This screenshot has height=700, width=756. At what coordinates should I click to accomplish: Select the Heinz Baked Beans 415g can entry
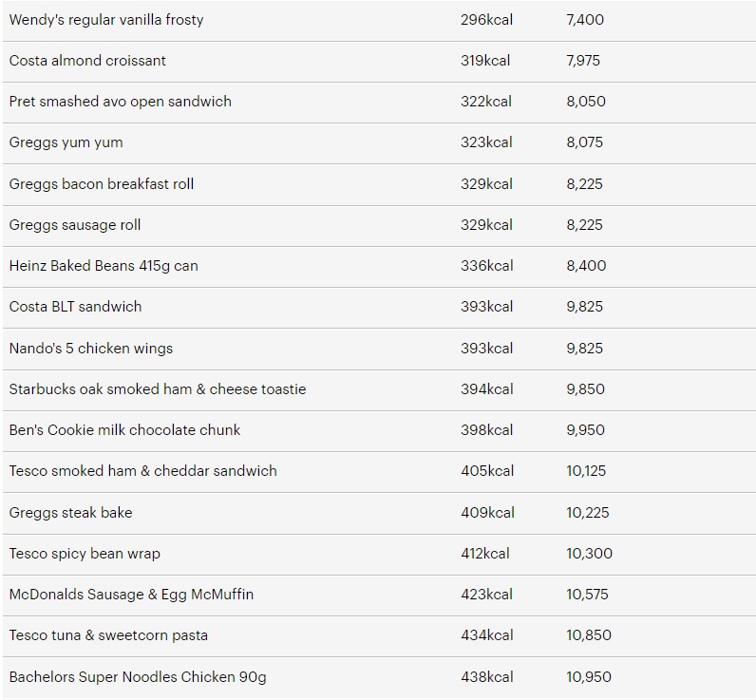click(x=104, y=266)
